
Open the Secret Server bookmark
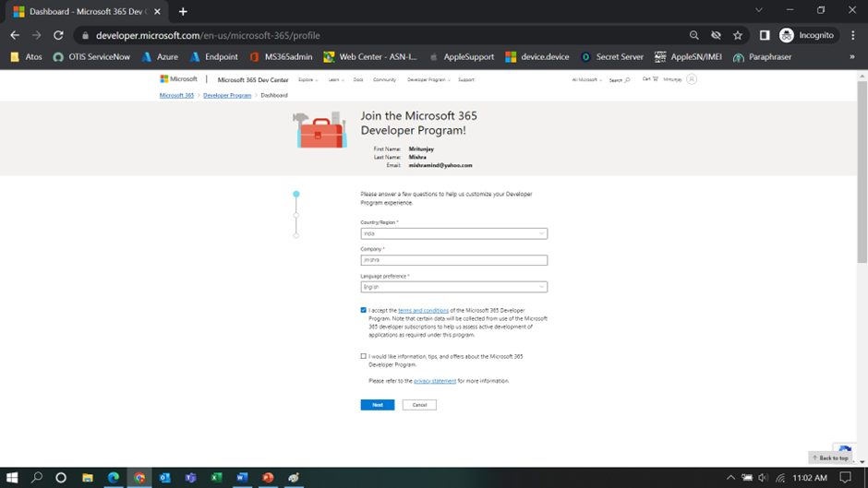(x=611, y=57)
